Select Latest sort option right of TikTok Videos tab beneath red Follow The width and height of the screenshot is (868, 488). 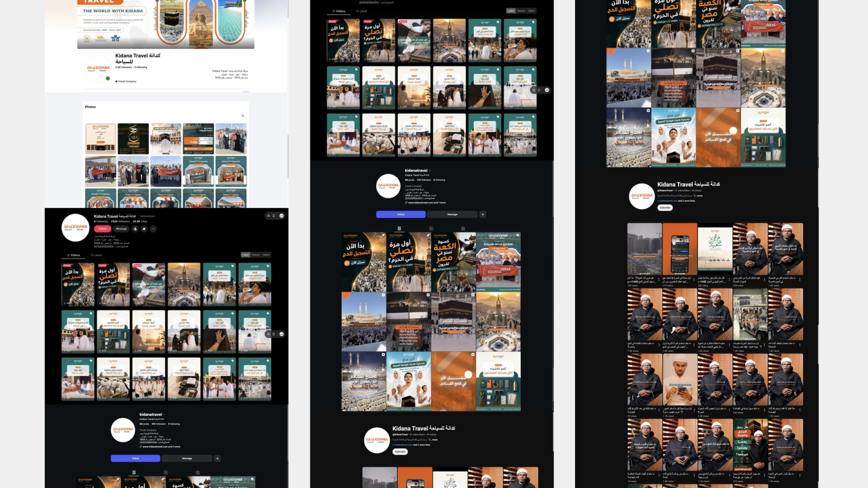point(245,255)
